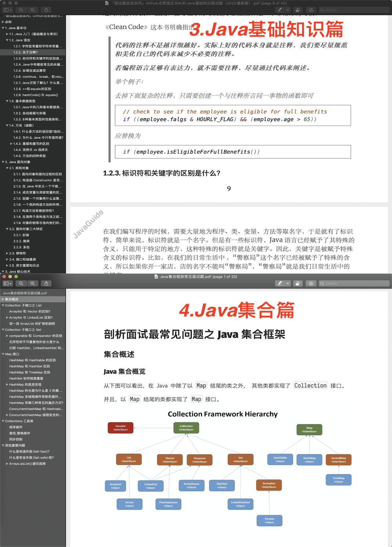This screenshot has width=392, height=547.
Task: Expand 2.5. 其它重要知识点 section
Action: (x=7, y=266)
